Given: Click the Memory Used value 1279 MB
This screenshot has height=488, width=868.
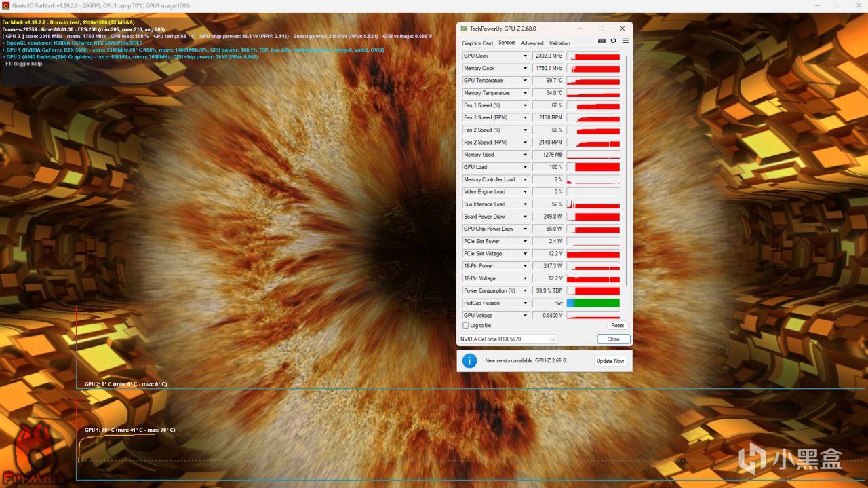Looking at the screenshot, I should [548, 155].
